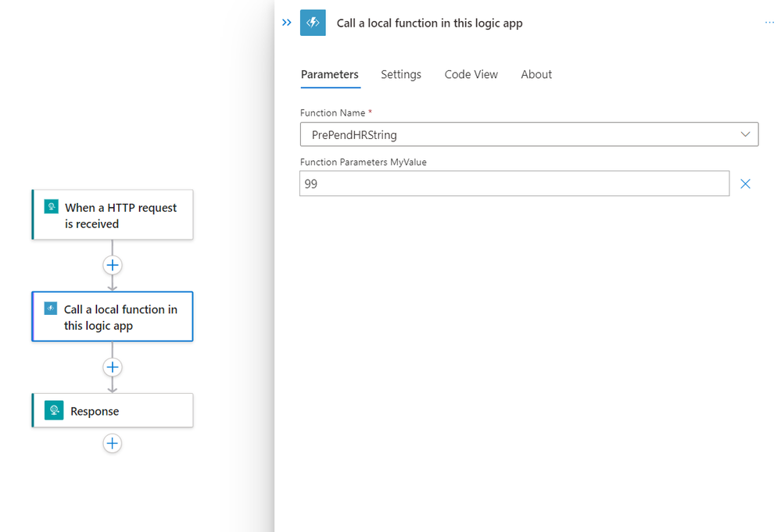Open the Settings tab
Screen dimensions: 781x532
pos(401,74)
